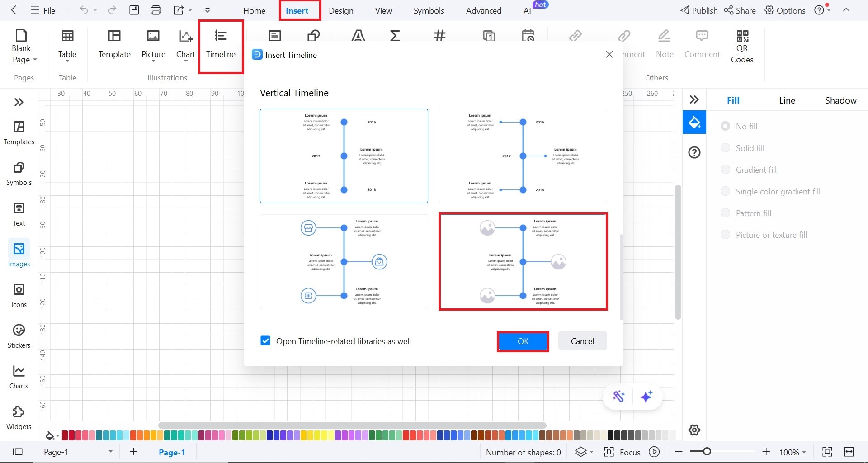This screenshot has height=463, width=868.
Task: Select the No fill radio option
Action: (725, 126)
